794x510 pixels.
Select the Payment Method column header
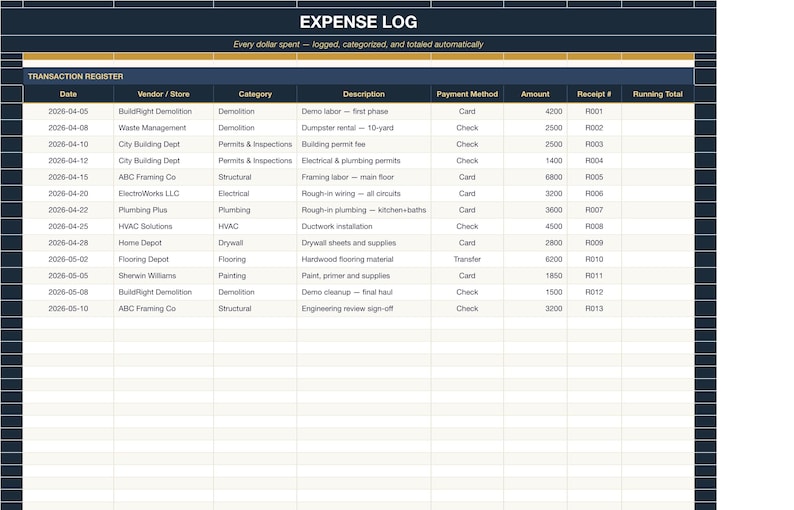coord(467,94)
